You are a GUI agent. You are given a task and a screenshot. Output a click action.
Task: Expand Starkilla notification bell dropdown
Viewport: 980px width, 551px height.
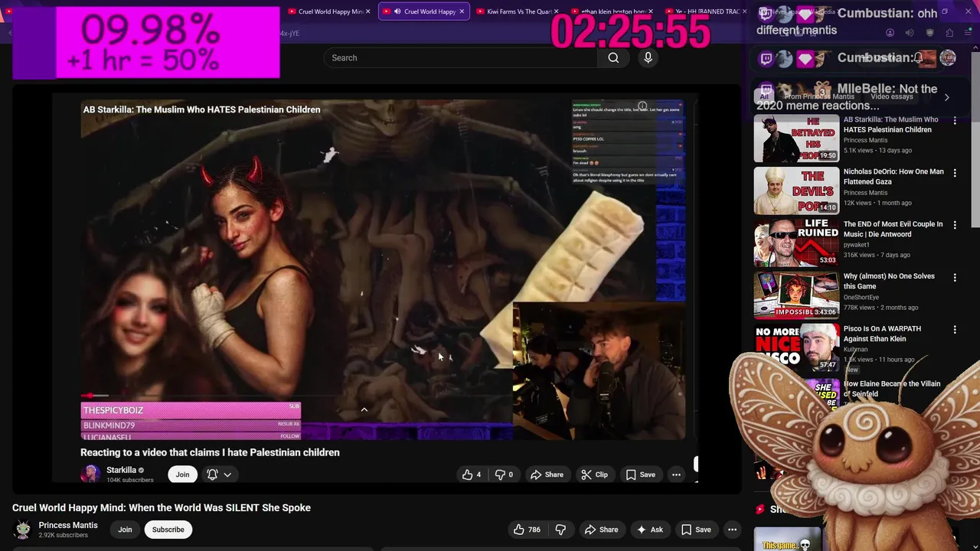(218, 474)
